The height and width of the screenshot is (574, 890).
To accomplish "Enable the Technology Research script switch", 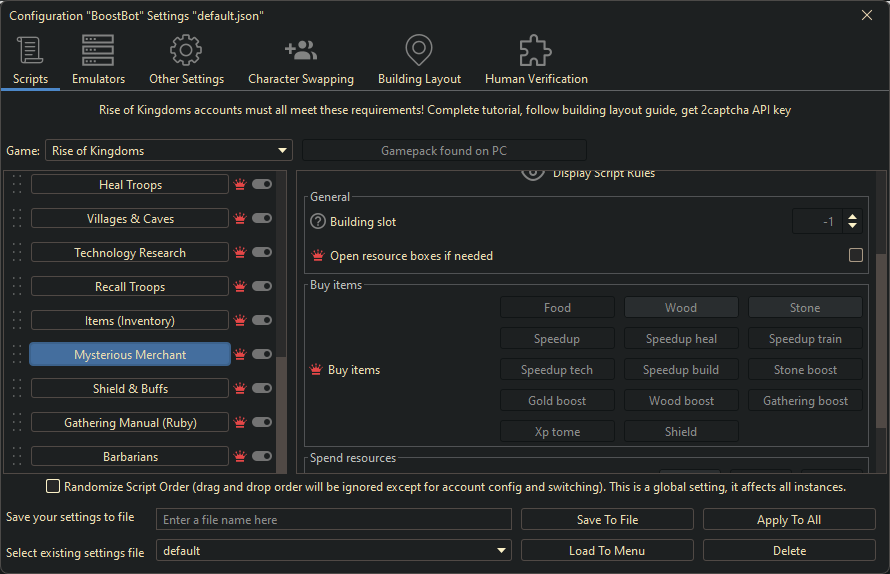I will tap(262, 252).
